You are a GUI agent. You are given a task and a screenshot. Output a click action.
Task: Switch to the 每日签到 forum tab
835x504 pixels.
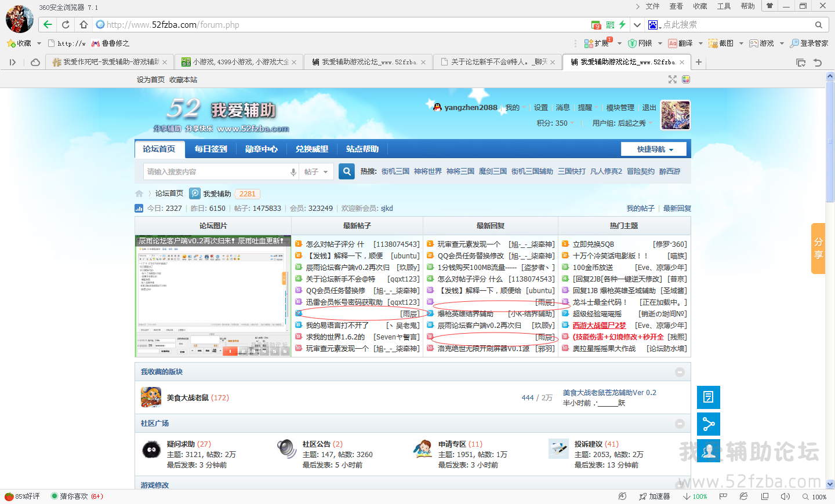(210, 149)
